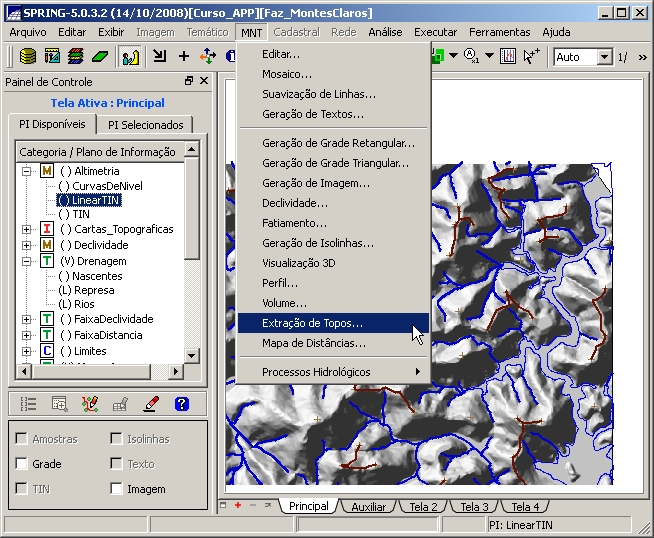The height and width of the screenshot is (538, 654).
Task: Switch to the PI Selecionados tab
Action: (x=146, y=125)
